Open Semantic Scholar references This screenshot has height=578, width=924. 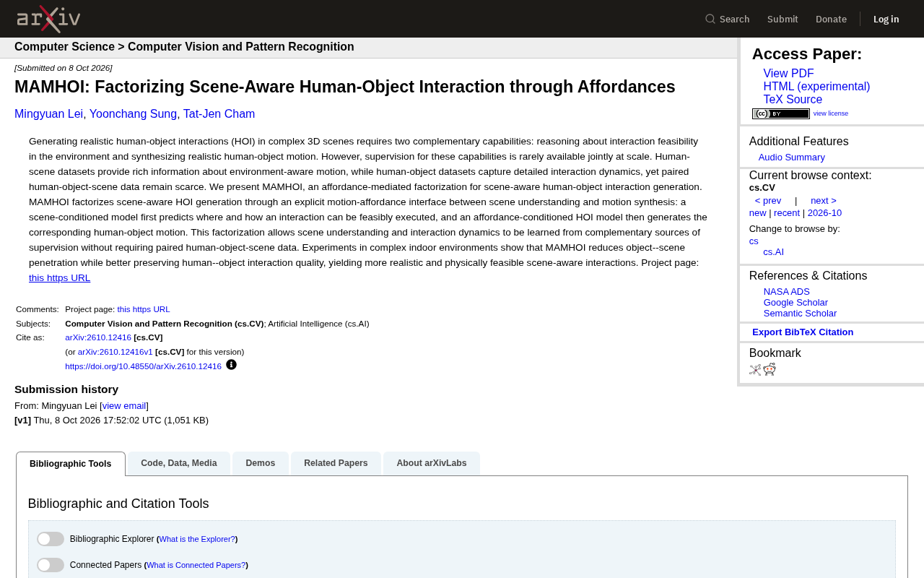(x=800, y=314)
